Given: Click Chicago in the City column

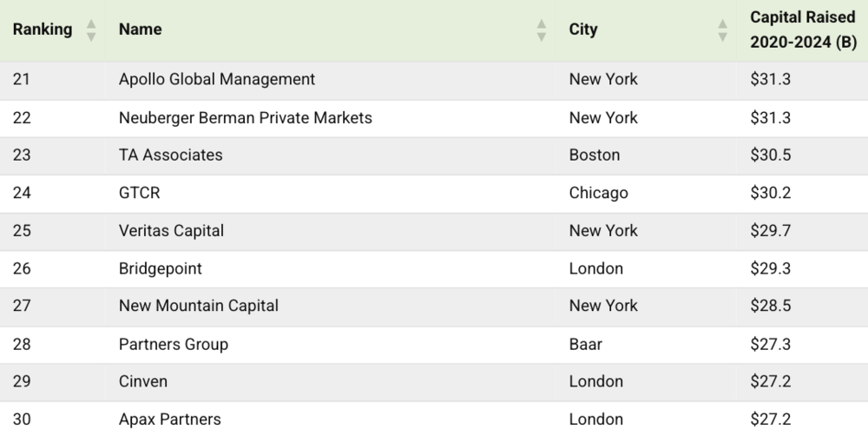Looking at the screenshot, I should [598, 193].
